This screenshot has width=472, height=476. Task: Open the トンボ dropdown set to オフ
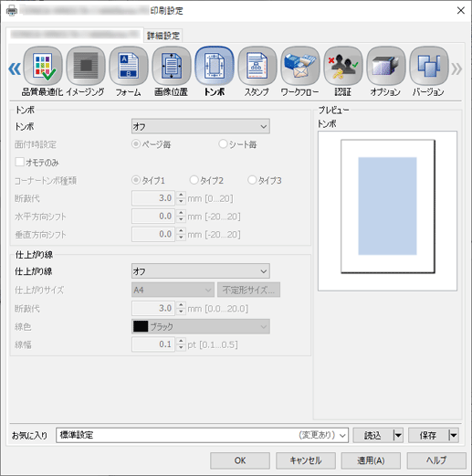pyautogui.click(x=201, y=126)
